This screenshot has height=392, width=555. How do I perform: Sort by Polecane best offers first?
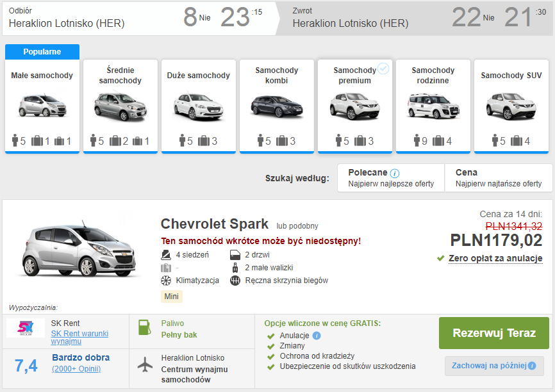tap(391, 177)
